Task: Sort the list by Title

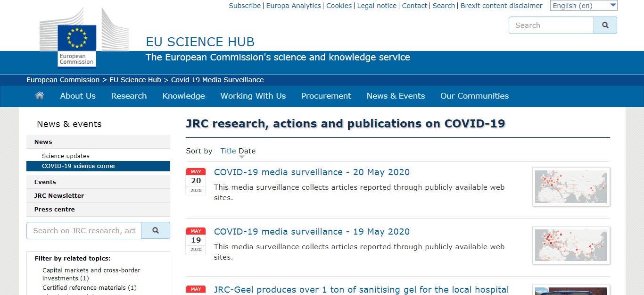Action: (228, 151)
